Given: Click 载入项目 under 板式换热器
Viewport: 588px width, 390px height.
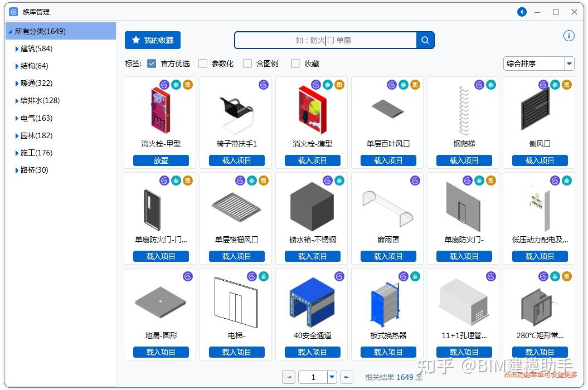Looking at the screenshot, I should click(388, 352).
